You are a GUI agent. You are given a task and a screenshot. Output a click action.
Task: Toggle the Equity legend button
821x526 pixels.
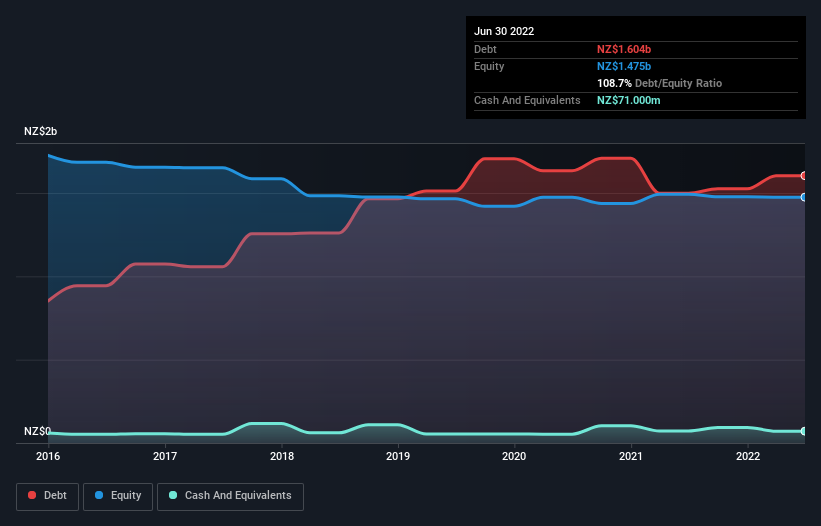tap(118, 496)
